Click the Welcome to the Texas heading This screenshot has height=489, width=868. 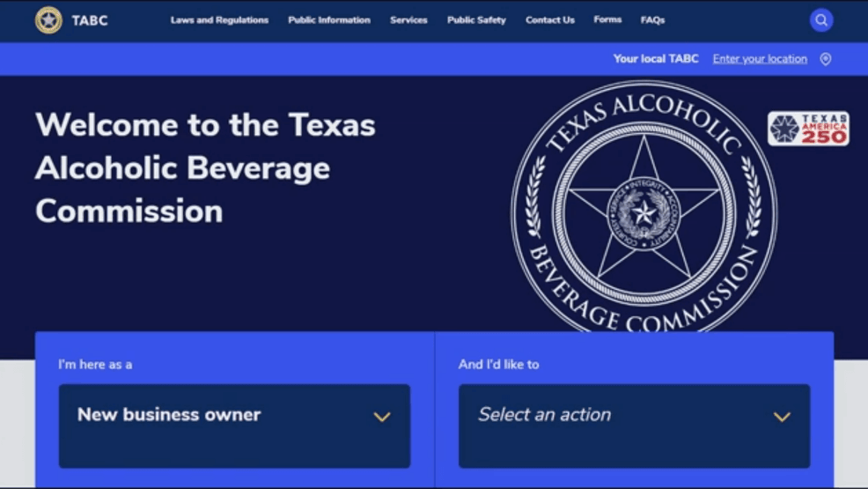(205, 167)
